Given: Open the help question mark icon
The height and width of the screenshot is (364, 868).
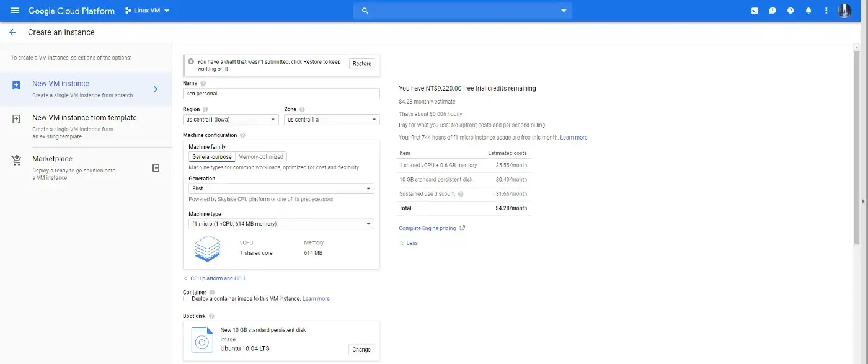Looking at the screenshot, I should [x=790, y=11].
